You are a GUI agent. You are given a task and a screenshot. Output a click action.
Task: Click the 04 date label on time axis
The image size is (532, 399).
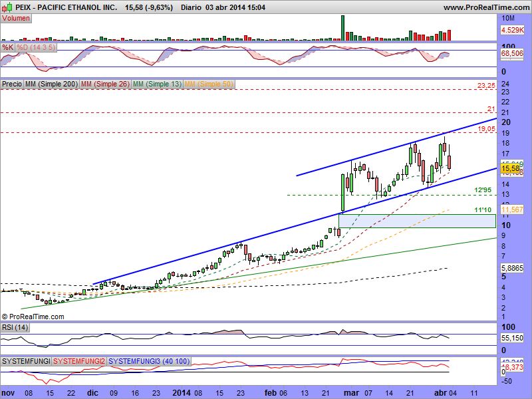(453, 393)
